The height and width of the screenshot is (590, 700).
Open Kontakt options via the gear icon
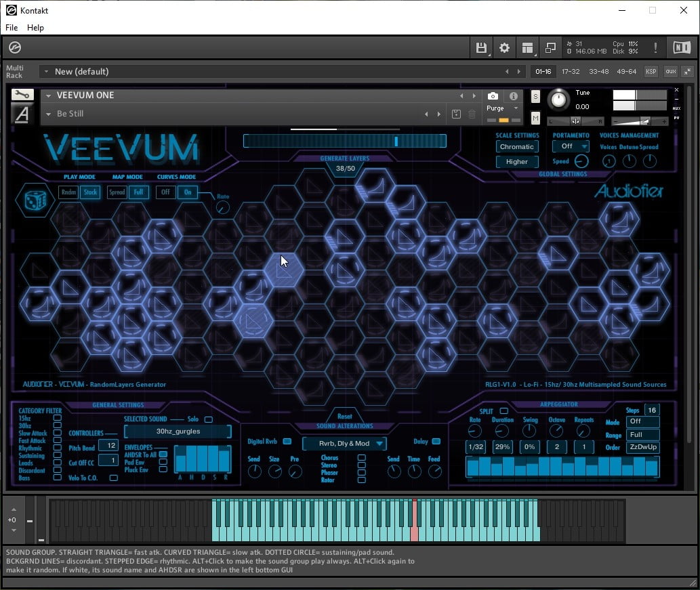pyautogui.click(x=504, y=47)
